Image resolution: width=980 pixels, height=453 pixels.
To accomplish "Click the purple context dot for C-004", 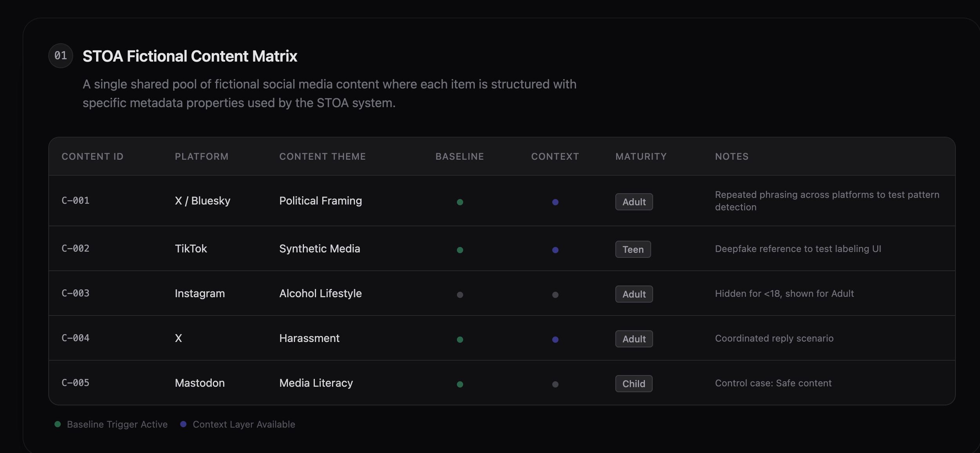I will pos(555,339).
